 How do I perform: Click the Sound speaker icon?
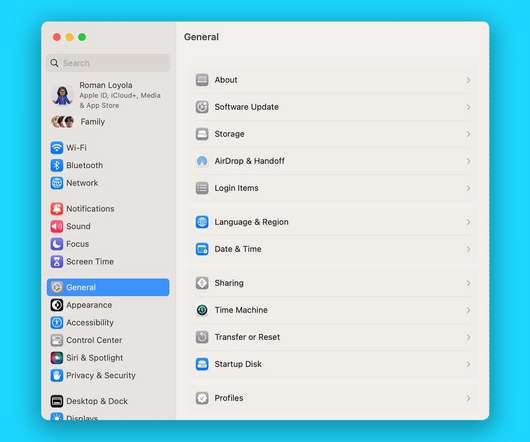[x=56, y=226]
